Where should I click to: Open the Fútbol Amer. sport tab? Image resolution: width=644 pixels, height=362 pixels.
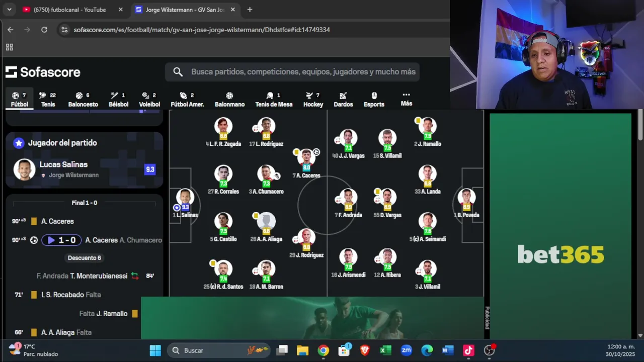coord(187,100)
